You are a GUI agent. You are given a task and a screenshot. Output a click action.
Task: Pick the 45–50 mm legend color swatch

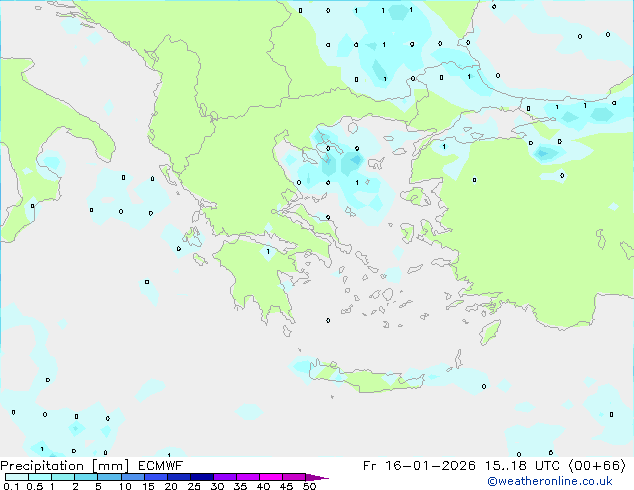(x=294, y=477)
